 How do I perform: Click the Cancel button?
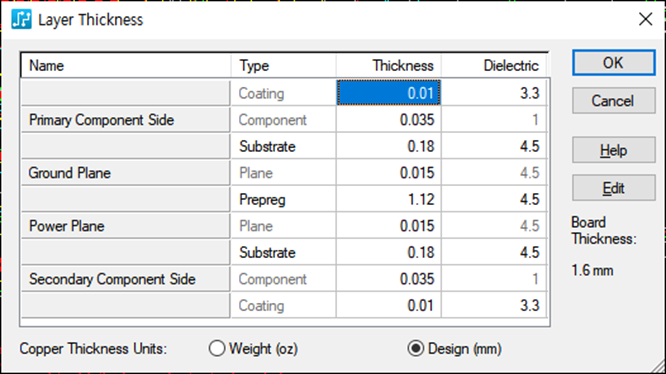(613, 101)
